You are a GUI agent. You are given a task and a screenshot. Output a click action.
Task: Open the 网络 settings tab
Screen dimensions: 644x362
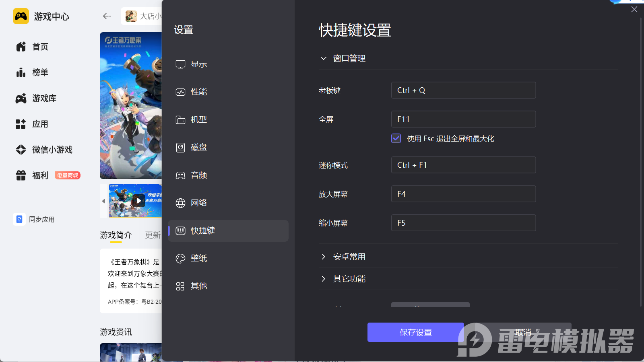tap(228, 203)
